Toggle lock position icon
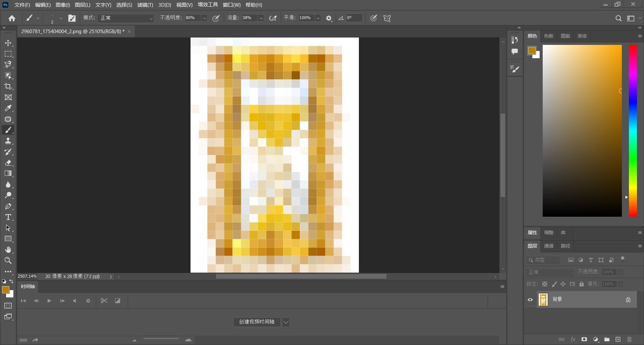644x345 pixels. point(563,284)
